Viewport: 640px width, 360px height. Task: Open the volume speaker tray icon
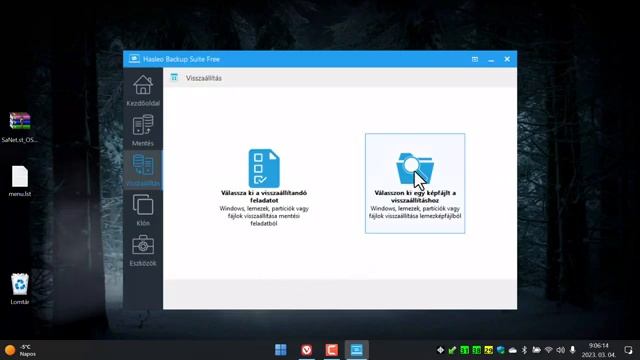561,350
